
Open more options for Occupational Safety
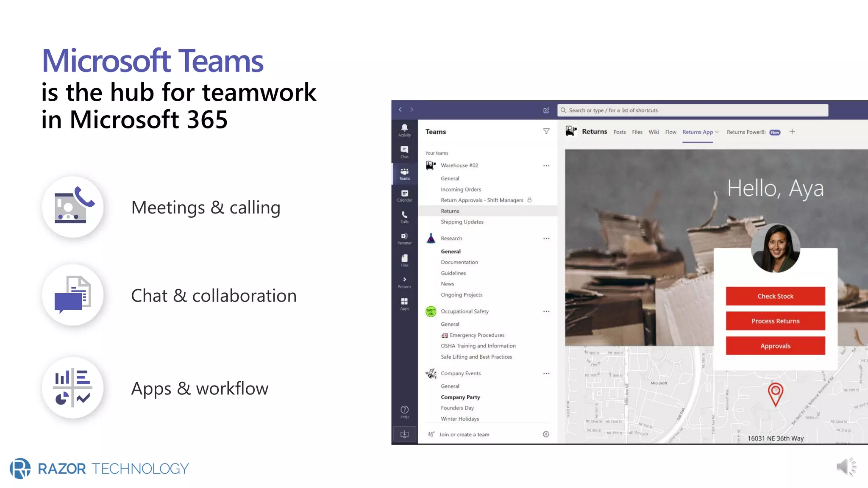coord(546,311)
